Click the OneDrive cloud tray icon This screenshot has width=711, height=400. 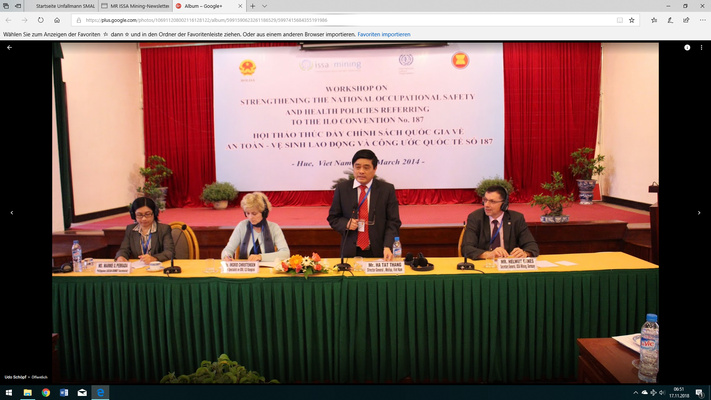644,393
